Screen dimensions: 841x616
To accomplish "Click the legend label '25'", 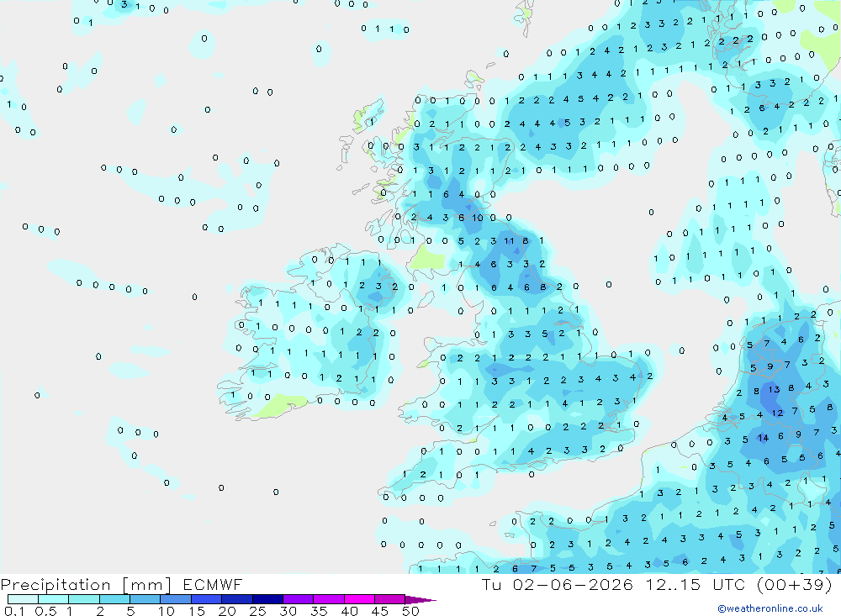I will pyautogui.click(x=257, y=611).
